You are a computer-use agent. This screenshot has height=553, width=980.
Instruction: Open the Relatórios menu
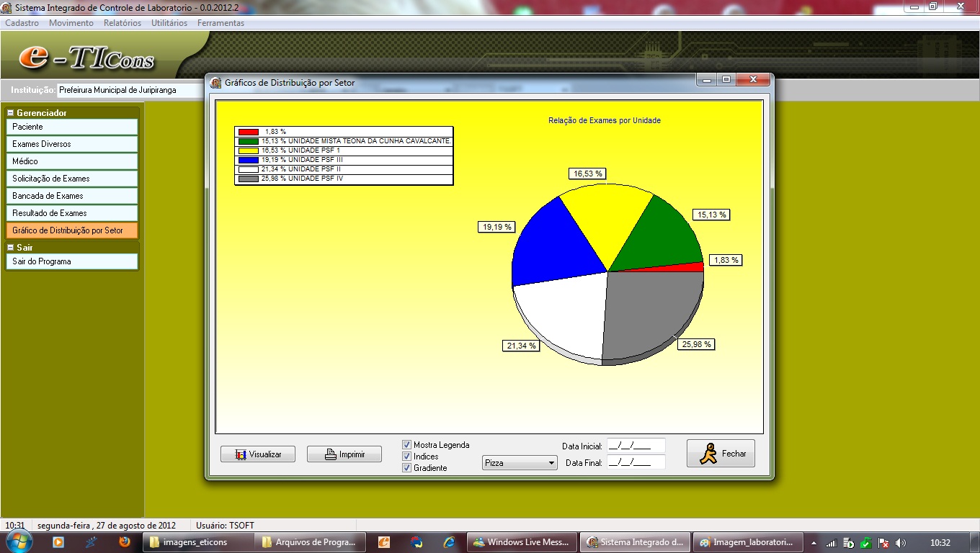click(x=122, y=23)
